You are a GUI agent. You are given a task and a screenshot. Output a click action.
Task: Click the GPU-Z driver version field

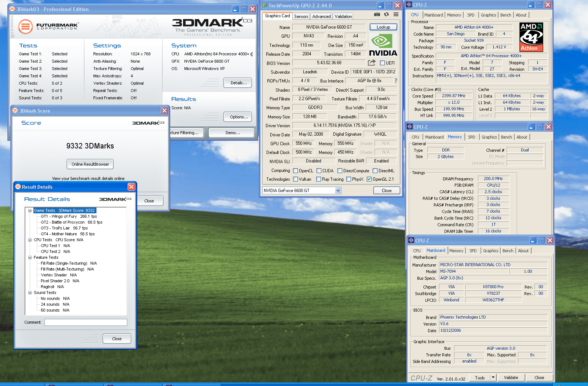click(x=345, y=125)
